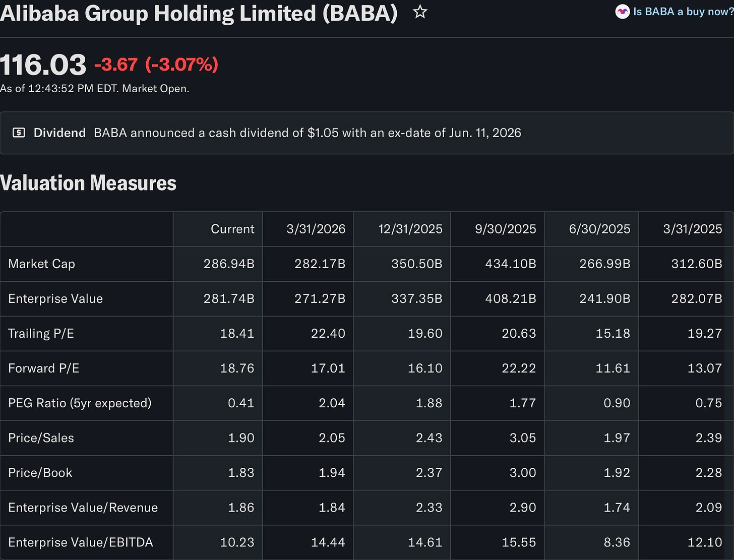This screenshot has height=560, width=734.
Task: Click the purple analyst icon beside BABA question
Action: coord(623,12)
